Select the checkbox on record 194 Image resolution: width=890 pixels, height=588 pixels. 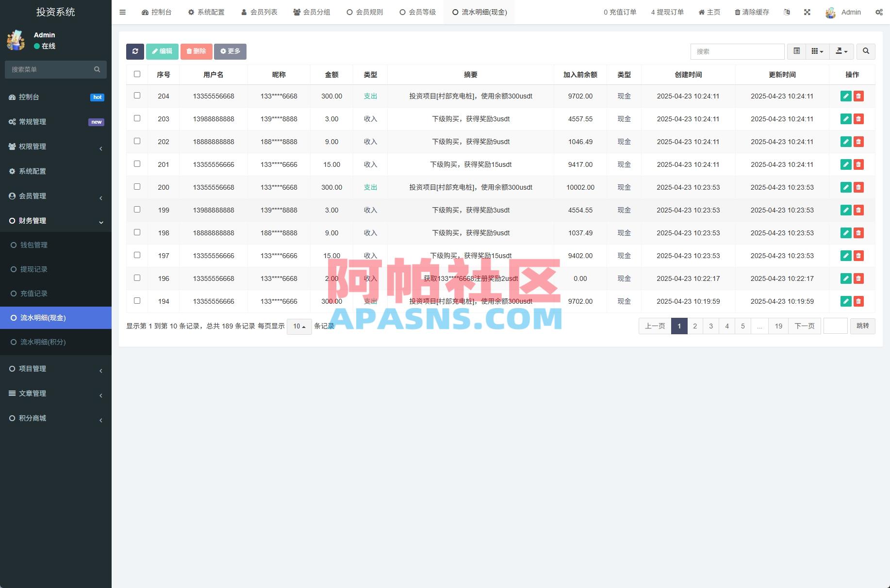tap(137, 301)
